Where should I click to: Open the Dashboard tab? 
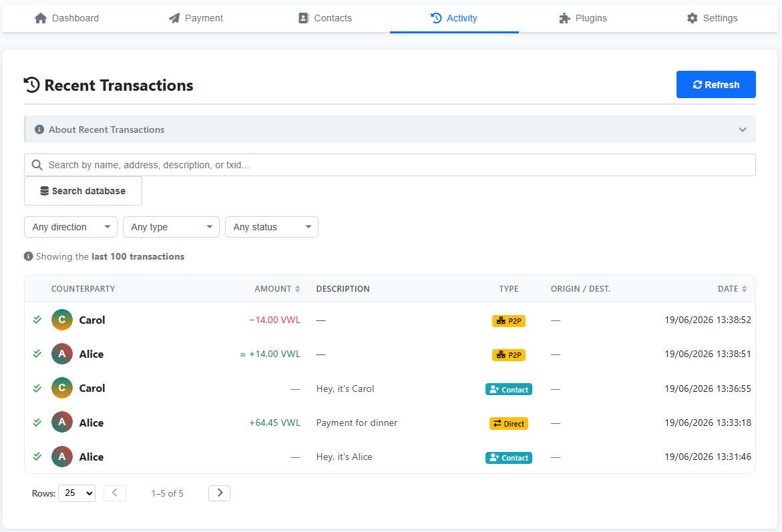click(x=67, y=18)
